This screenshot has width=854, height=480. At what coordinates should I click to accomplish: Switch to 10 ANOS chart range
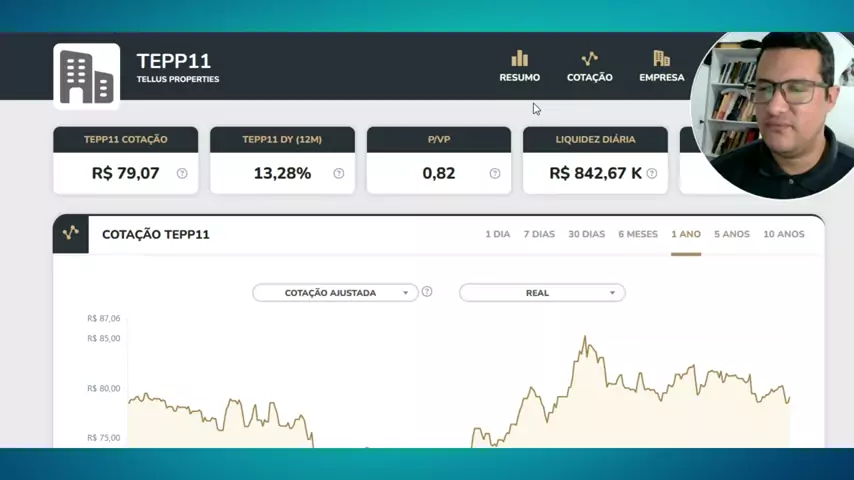pos(783,234)
